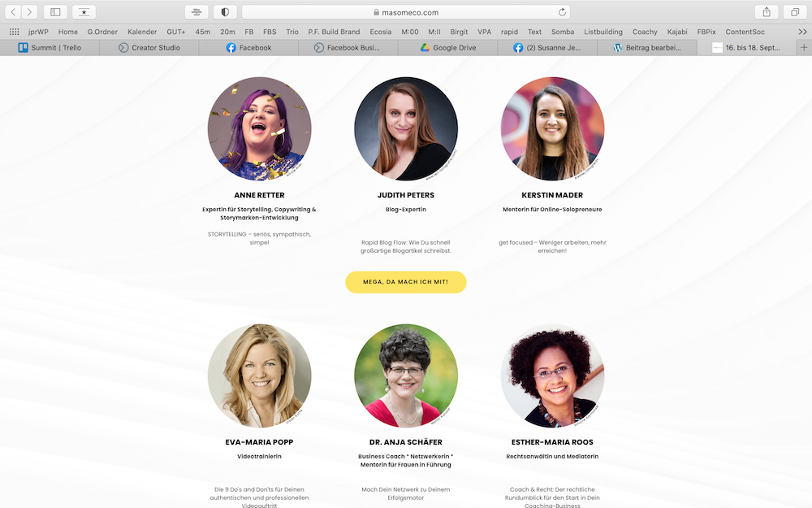Go back with the Safari back arrow
The height and width of the screenshot is (508, 812).
13,12
